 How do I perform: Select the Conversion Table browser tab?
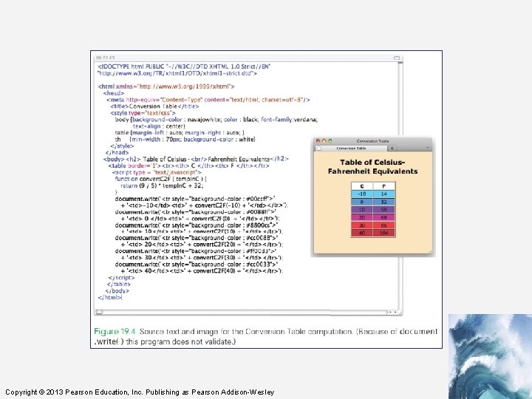tap(351, 149)
